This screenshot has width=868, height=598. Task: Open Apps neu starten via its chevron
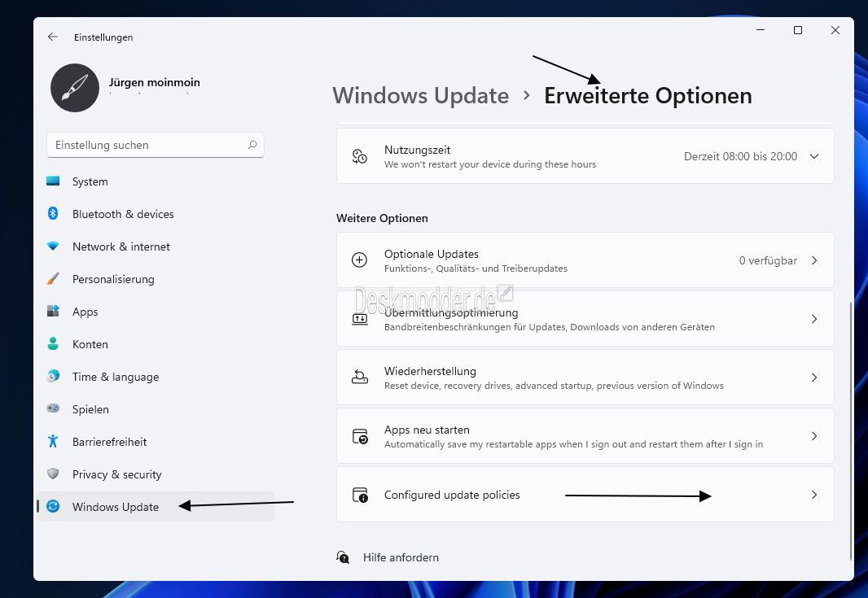(x=814, y=436)
